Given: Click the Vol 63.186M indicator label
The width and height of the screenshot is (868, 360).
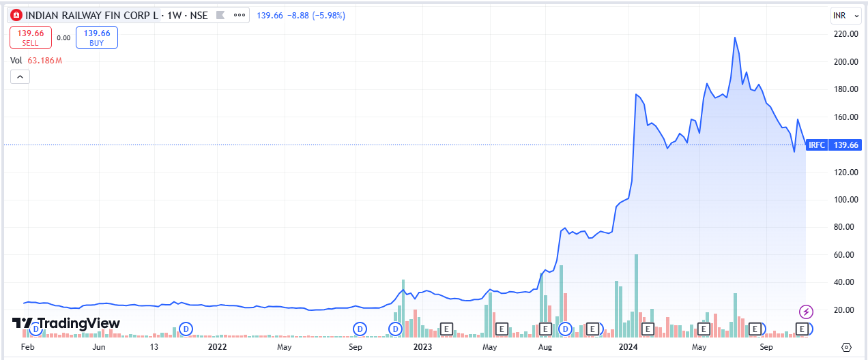Looking at the screenshot, I should pos(36,61).
